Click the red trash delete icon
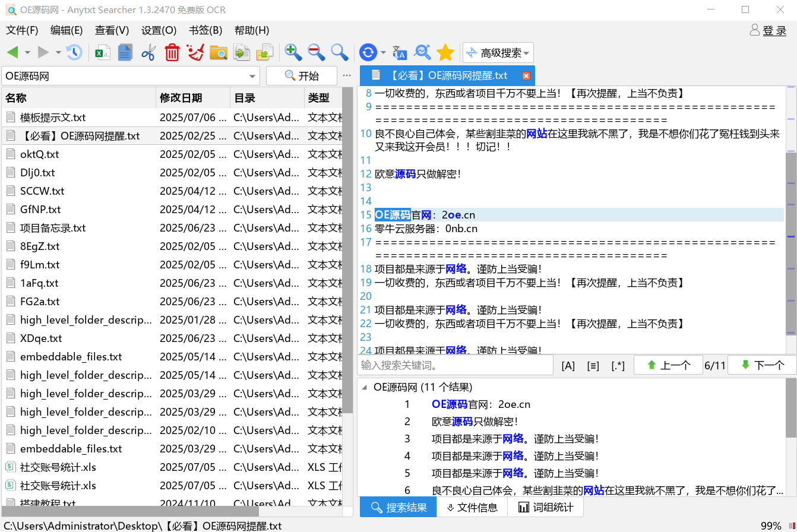Screen dimensions: 797x532 click(x=172, y=53)
